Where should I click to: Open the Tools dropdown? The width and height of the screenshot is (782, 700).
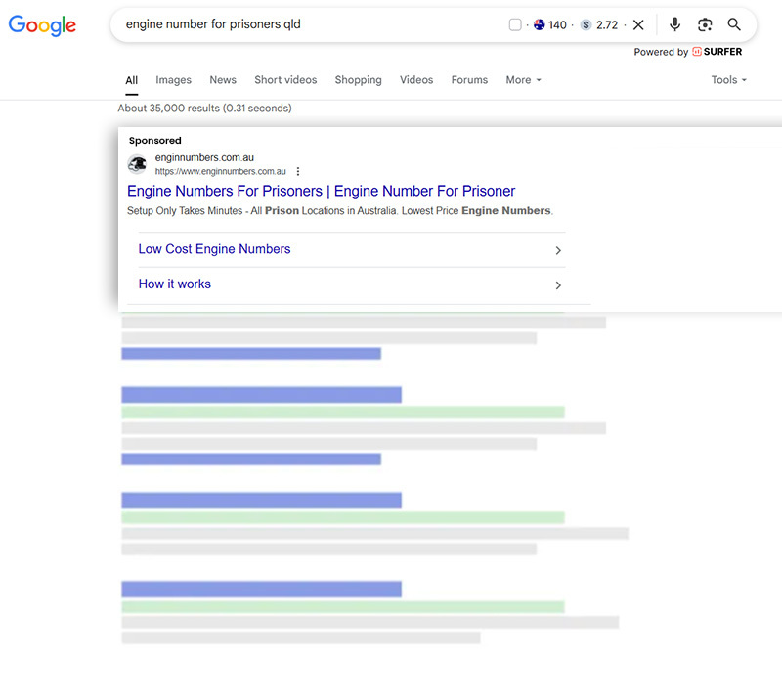[x=728, y=80]
